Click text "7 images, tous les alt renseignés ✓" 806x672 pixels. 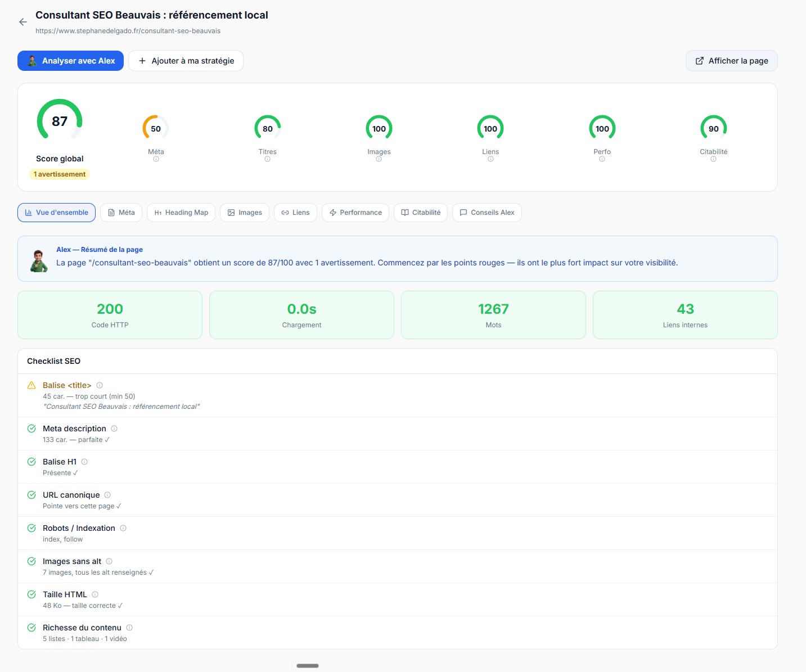click(98, 572)
